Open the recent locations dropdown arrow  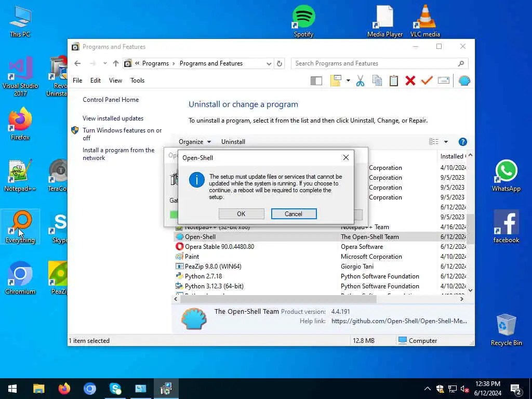coord(105,63)
